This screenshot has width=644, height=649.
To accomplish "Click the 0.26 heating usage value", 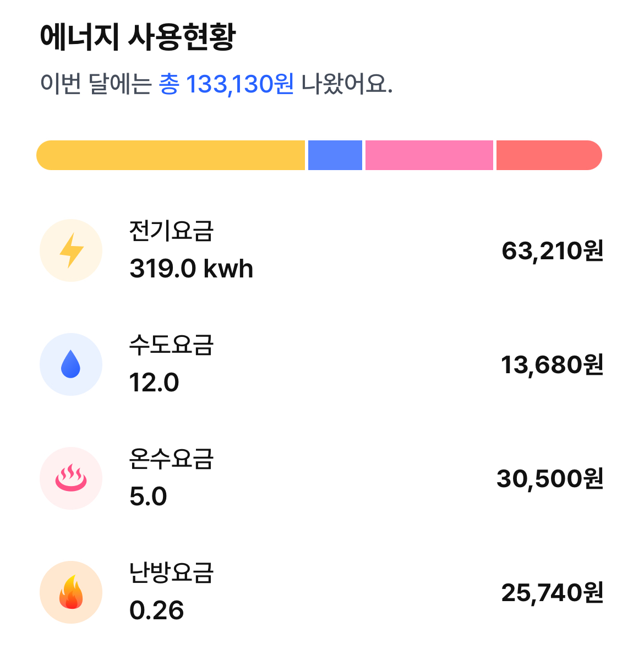I will [x=156, y=610].
